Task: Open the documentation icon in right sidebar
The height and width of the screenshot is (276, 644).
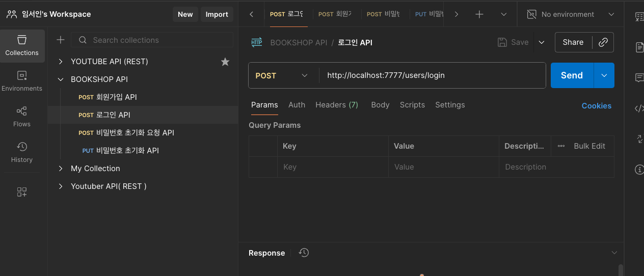Action: (x=639, y=47)
